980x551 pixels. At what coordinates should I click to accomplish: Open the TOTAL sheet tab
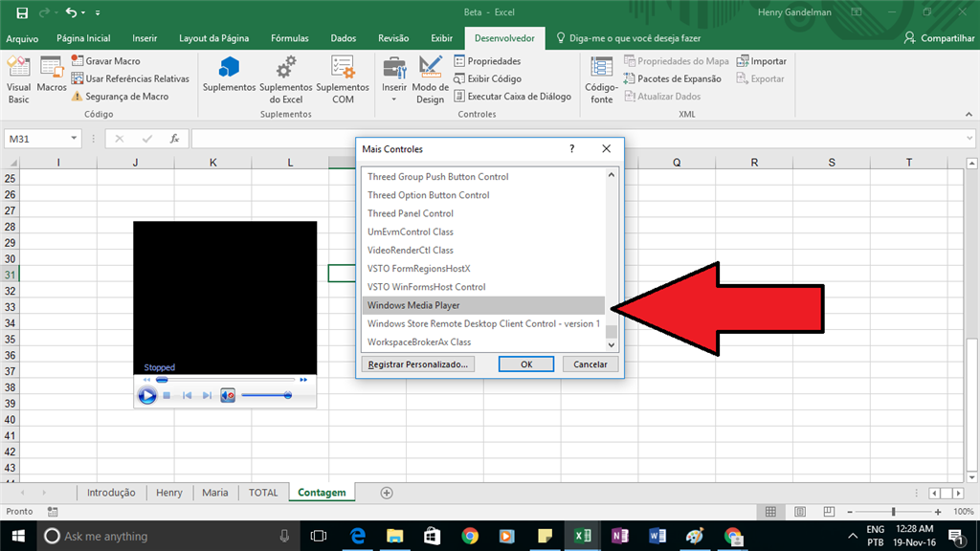pos(263,493)
